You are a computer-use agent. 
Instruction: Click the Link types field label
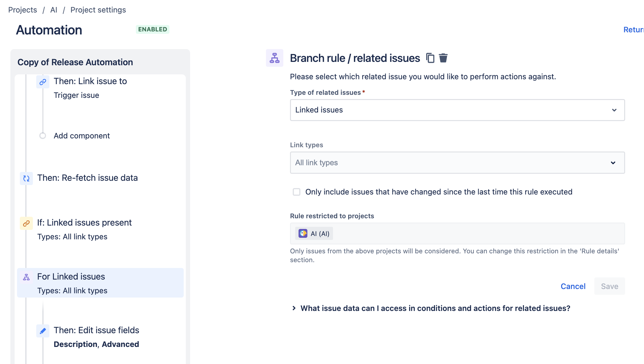[306, 145]
